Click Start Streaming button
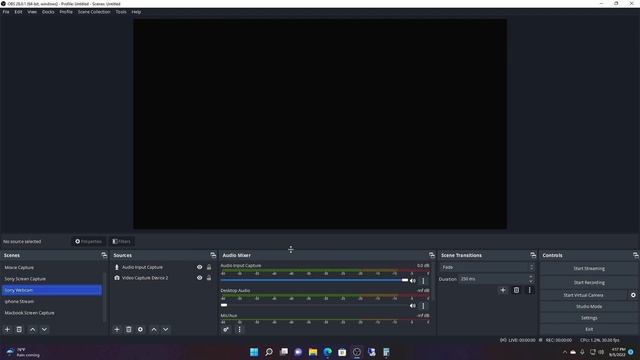Screen dimensions: 640x360 [x=589, y=269]
